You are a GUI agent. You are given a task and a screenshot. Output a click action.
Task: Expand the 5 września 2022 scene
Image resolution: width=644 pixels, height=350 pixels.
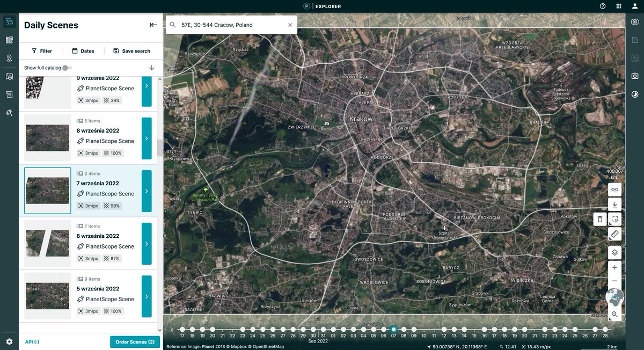[x=147, y=296]
